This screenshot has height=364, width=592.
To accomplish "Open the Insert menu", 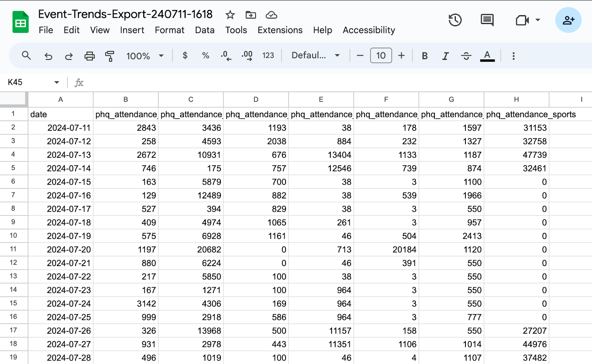I will (x=132, y=30).
